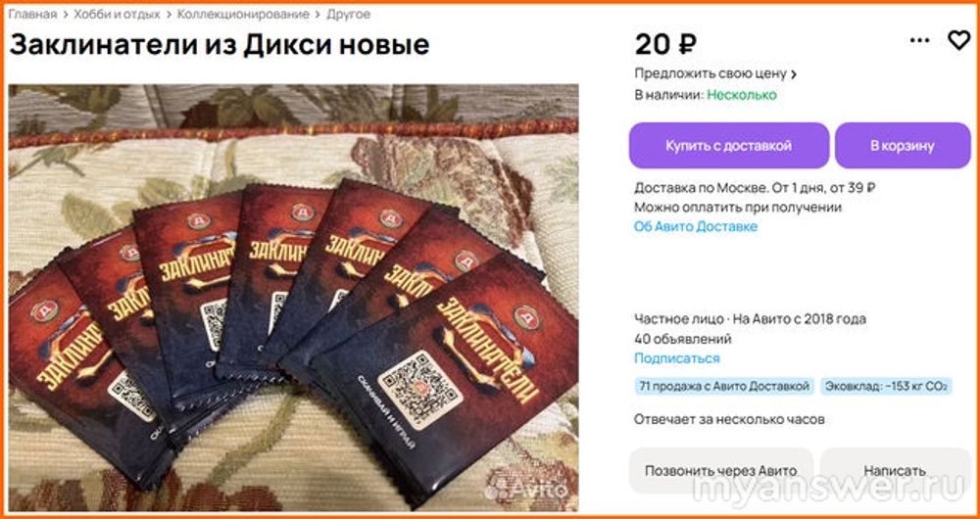Image resolution: width=980 pixels, height=519 pixels.
Task: Subscribe to seller via Подписаться
Action: click(x=677, y=358)
